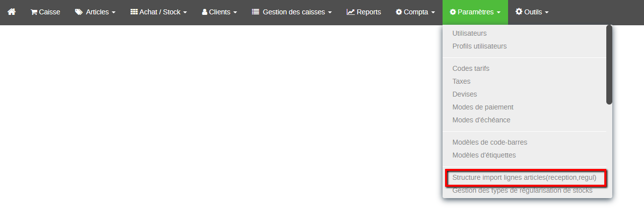Open the Devises entry
Viewport: 644px width, 212px height.
coord(465,94)
